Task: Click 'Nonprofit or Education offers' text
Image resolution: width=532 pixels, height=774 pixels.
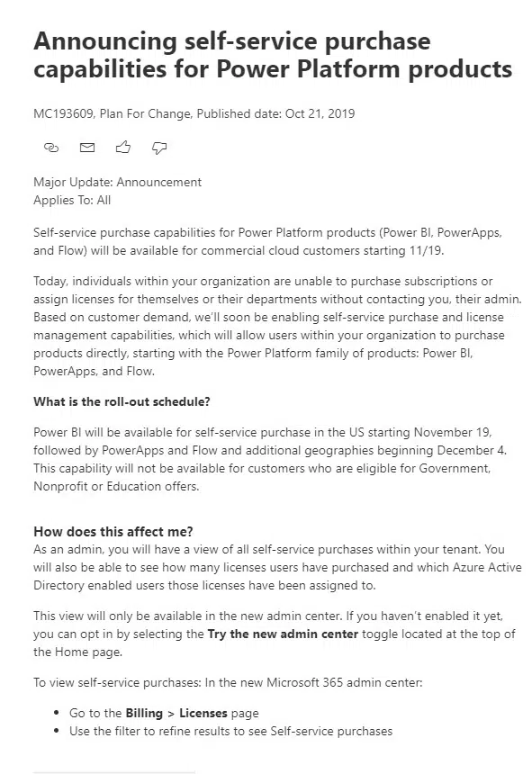Action: click(x=116, y=486)
